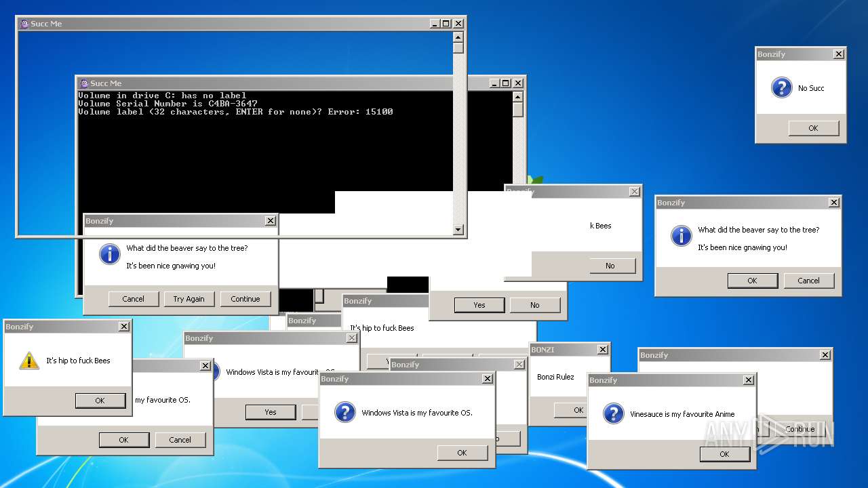Confirm OK in the No Succ dialog
Screen dimensions: 868x488
[x=813, y=128]
